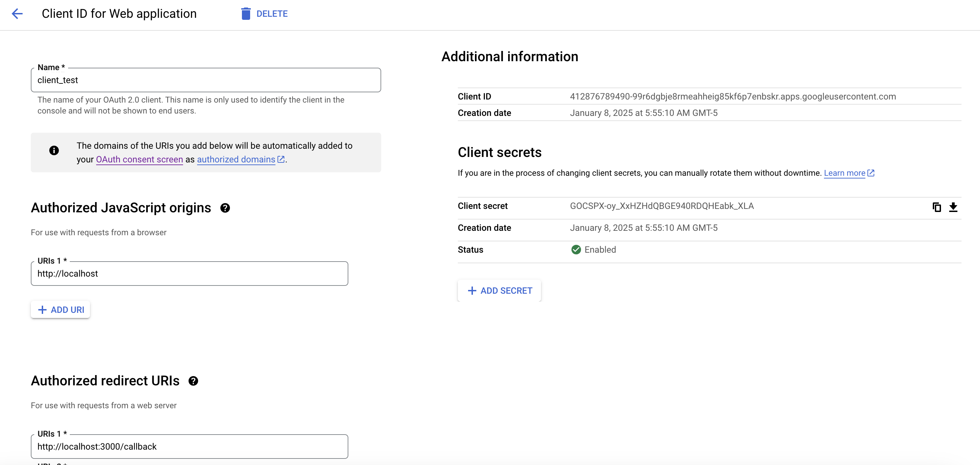Open help for Authorized redirect URIs
The height and width of the screenshot is (465, 980).
pos(194,381)
